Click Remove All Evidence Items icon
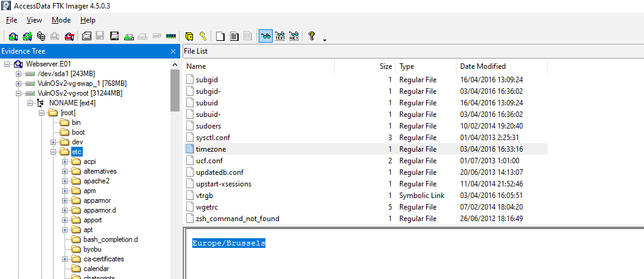 click(x=70, y=37)
